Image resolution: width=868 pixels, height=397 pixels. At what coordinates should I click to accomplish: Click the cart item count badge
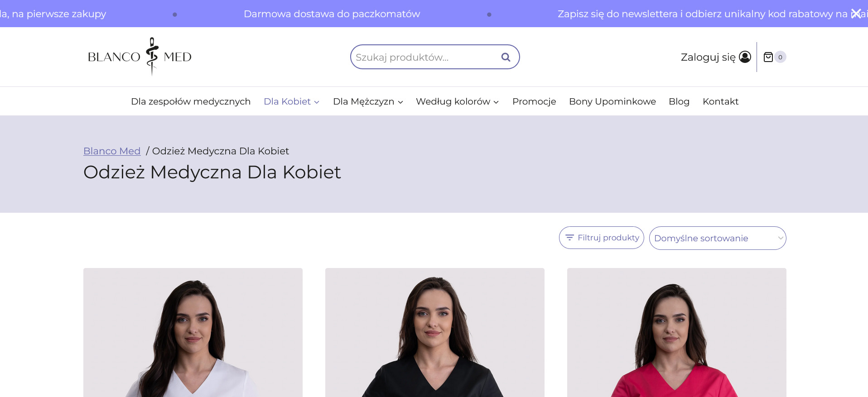(780, 57)
